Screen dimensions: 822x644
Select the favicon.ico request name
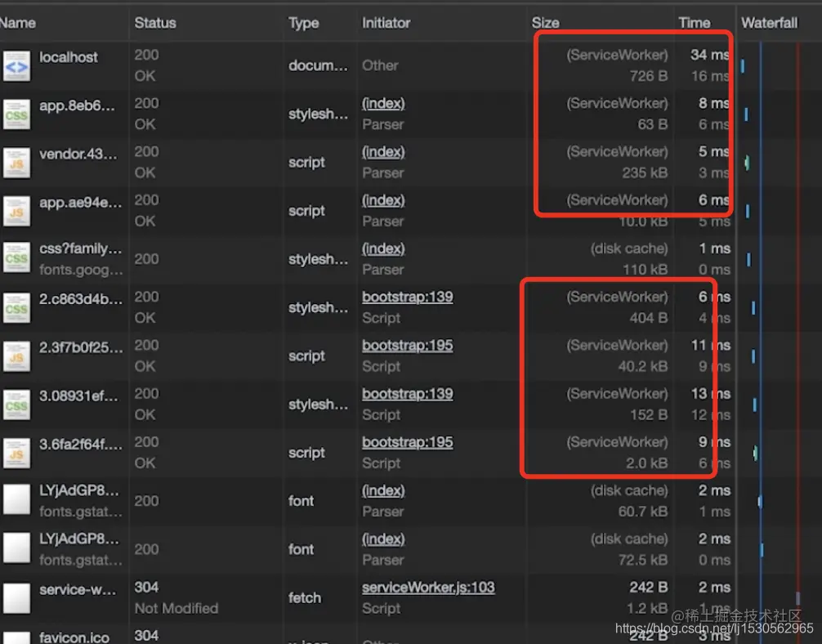[x=74, y=637]
